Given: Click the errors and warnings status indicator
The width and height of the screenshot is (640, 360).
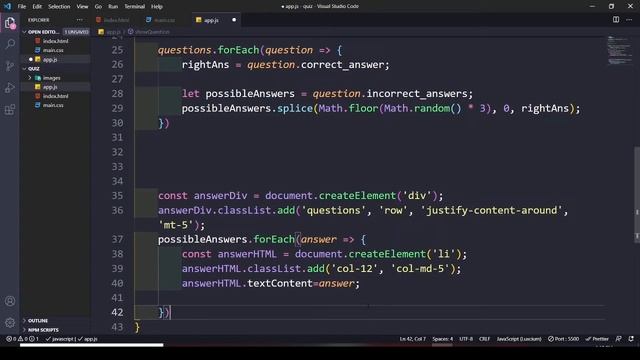Looking at the screenshot, I should [22, 339].
